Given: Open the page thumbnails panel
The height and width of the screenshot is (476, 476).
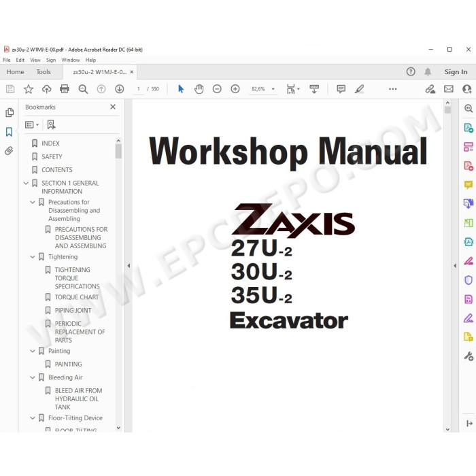Looking at the screenshot, I should [10, 113].
